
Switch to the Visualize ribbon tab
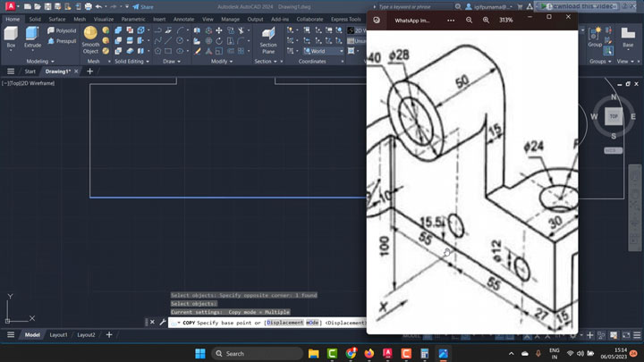[x=104, y=18]
